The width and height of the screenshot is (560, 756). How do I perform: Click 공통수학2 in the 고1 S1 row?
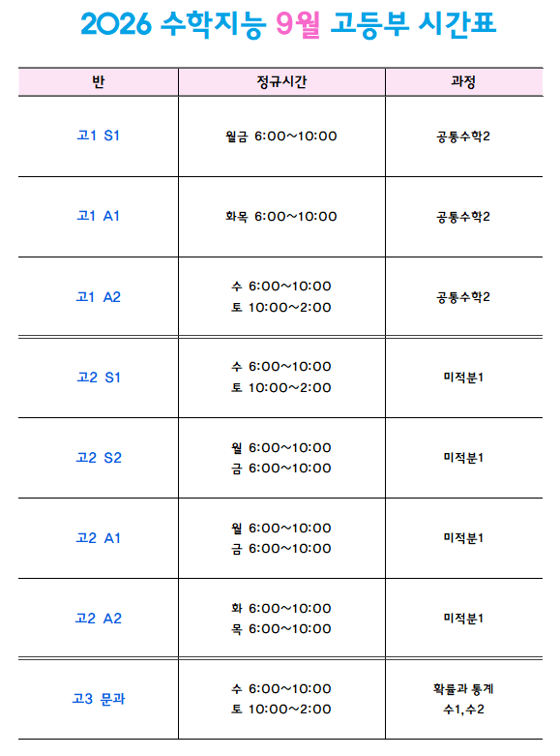point(463,136)
